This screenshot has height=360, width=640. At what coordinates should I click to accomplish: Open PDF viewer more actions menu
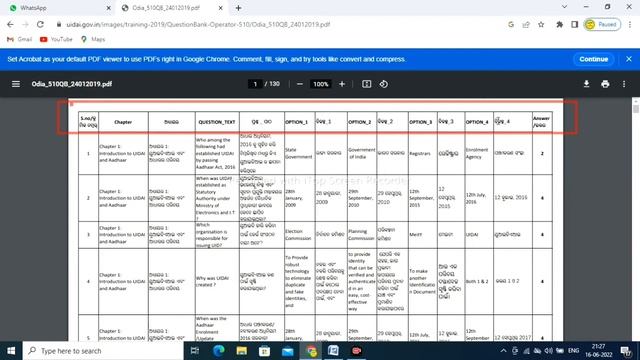[x=624, y=84]
